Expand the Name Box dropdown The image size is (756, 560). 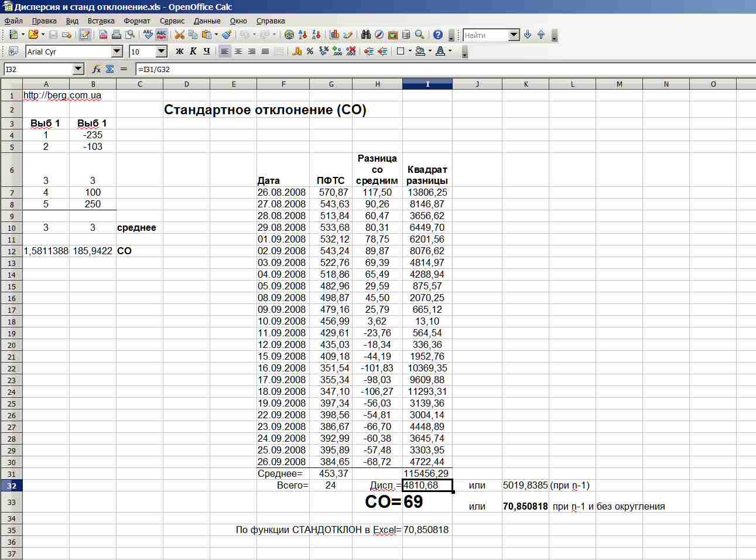[x=78, y=69]
